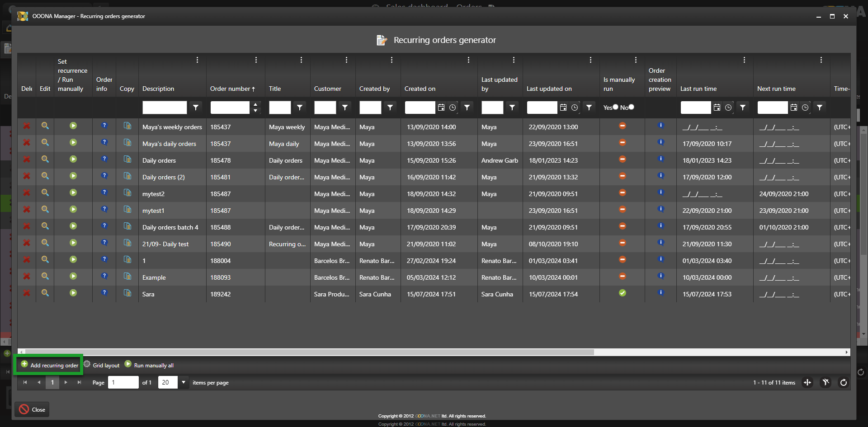Open the Last updated on column options menu

click(590, 60)
